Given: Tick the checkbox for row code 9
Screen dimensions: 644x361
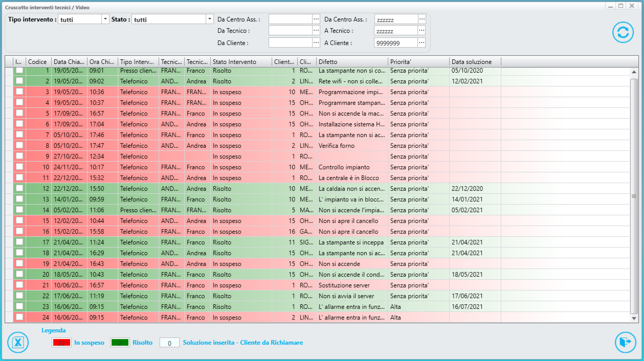Looking at the screenshot, I should pos(19,156).
